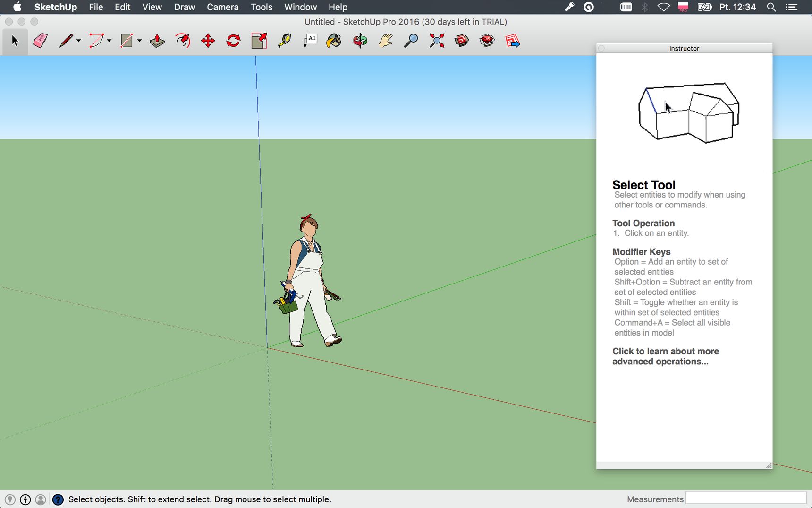Viewport: 812px width, 508px height.
Task: Open the Help menu
Action: coord(338,7)
